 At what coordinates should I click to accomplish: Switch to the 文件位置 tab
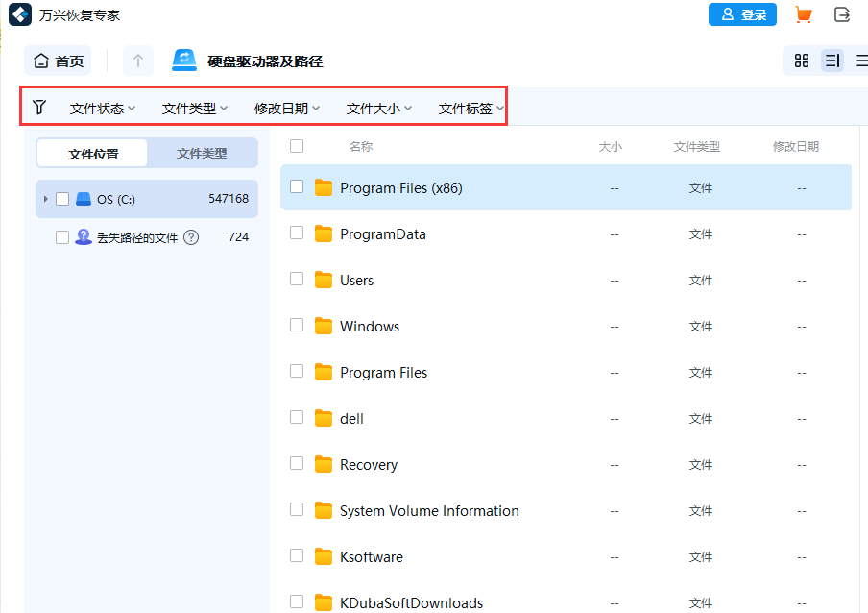point(92,153)
